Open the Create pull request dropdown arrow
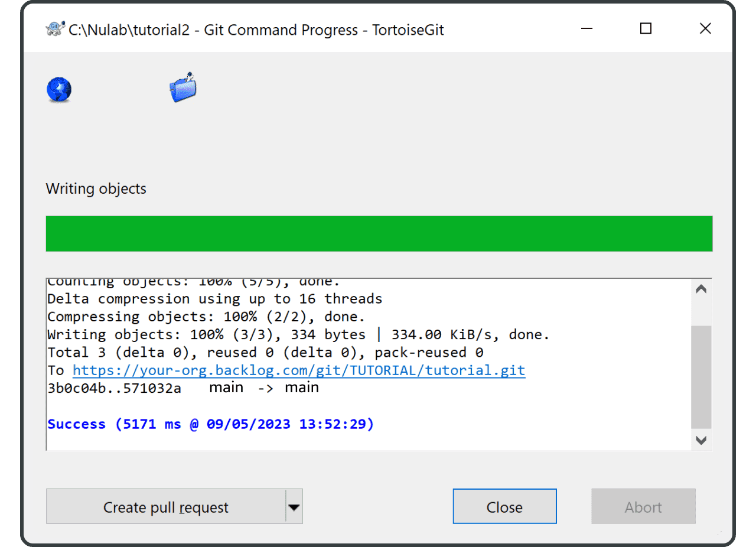The height and width of the screenshot is (547, 756). click(x=294, y=506)
